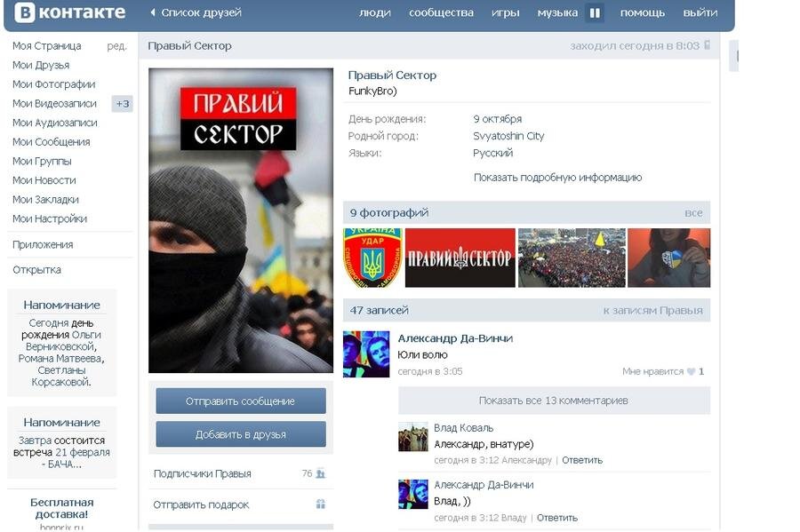
Task: Open the люди menu item
Action: [374, 12]
